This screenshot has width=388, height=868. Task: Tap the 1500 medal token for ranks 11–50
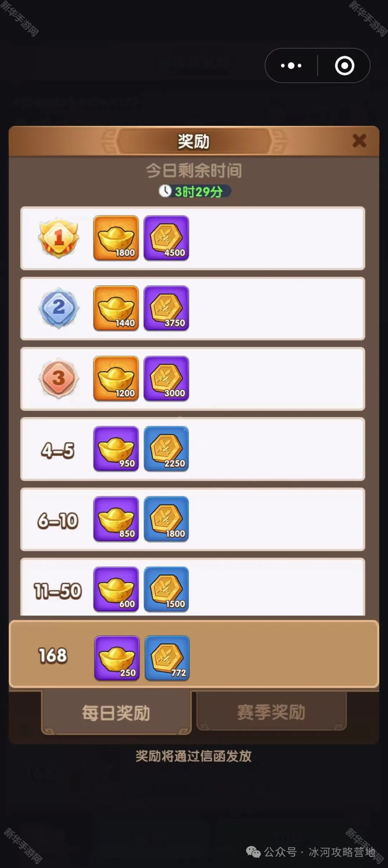[166, 589]
